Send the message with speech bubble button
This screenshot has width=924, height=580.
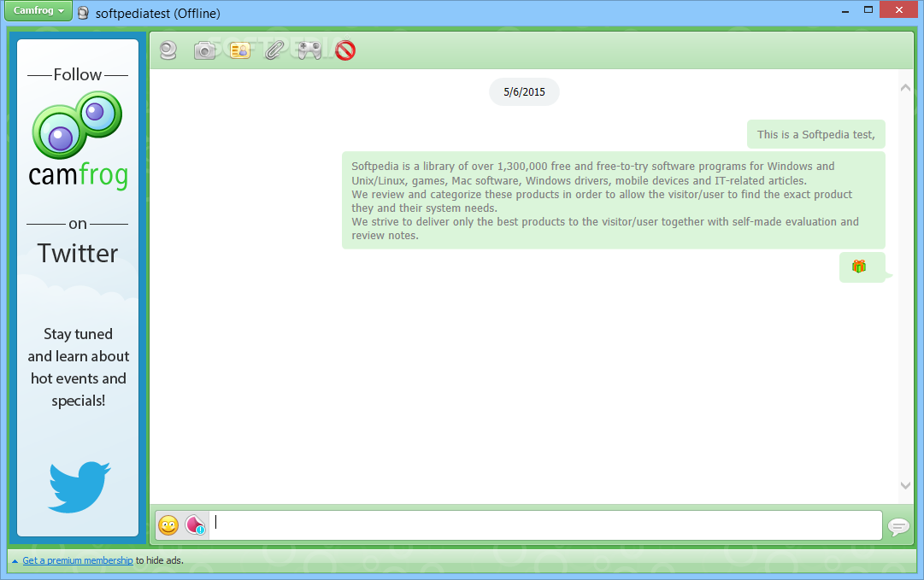(898, 526)
